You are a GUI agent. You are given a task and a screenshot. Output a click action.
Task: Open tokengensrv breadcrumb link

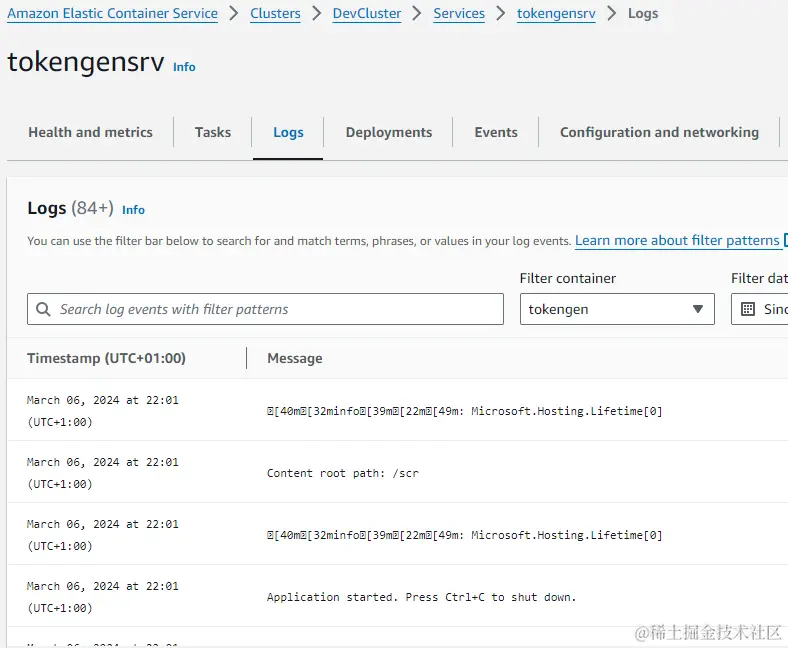(556, 14)
